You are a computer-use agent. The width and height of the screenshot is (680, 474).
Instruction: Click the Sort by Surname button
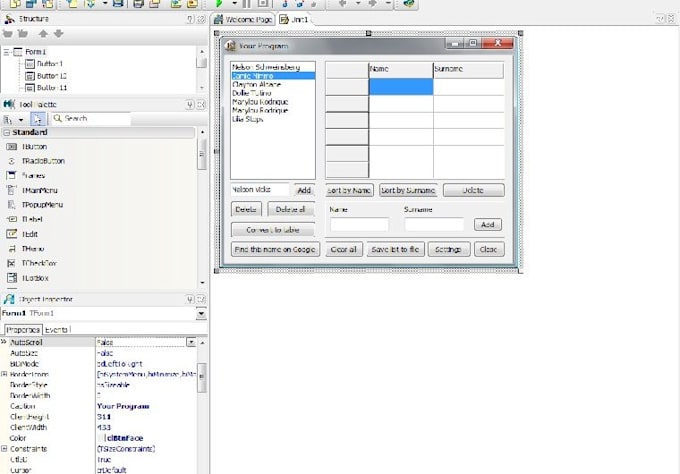tap(408, 190)
